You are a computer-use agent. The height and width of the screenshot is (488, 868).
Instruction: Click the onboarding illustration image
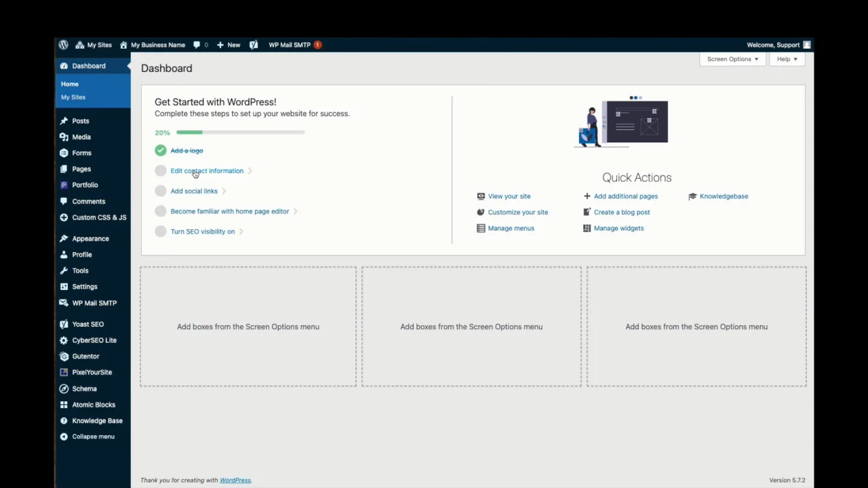coord(621,122)
